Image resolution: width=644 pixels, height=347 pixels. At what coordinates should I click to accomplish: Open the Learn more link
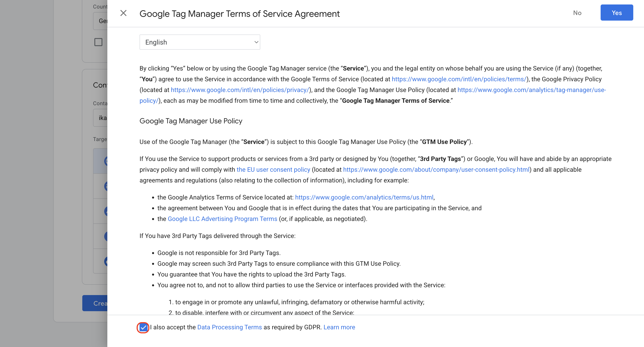pyautogui.click(x=339, y=327)
